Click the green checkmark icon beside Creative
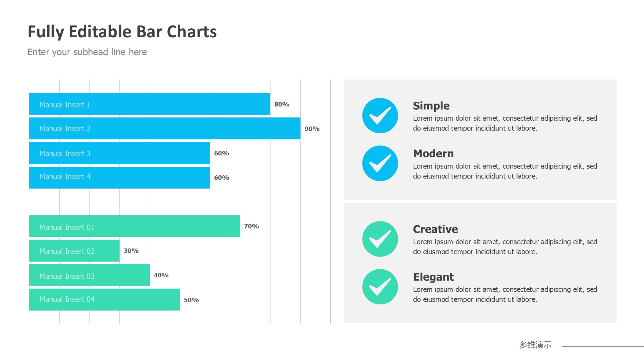This screenshot has width=644, height=362. 380,239
